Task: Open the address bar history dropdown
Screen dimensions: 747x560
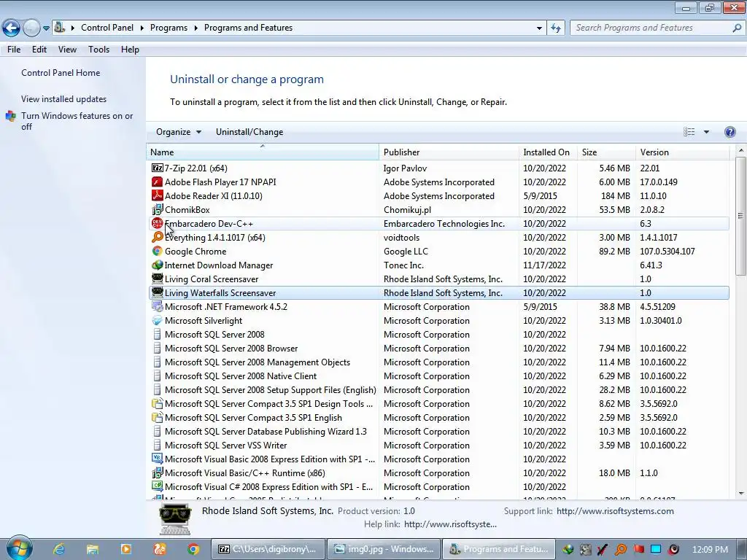Action: click(539, 28)
